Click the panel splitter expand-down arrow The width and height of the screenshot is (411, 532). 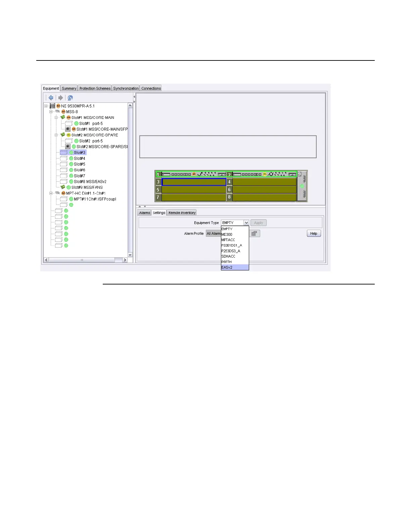pos(145,207)
